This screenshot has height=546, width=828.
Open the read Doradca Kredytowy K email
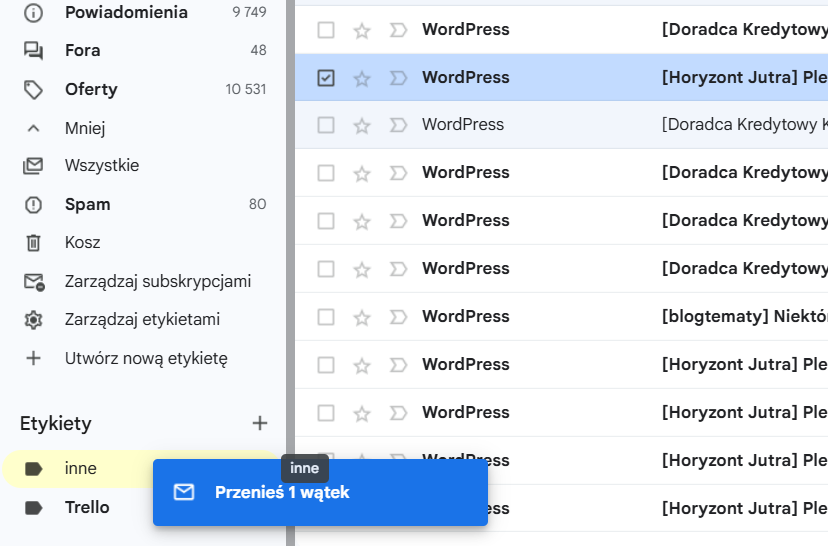561,125
